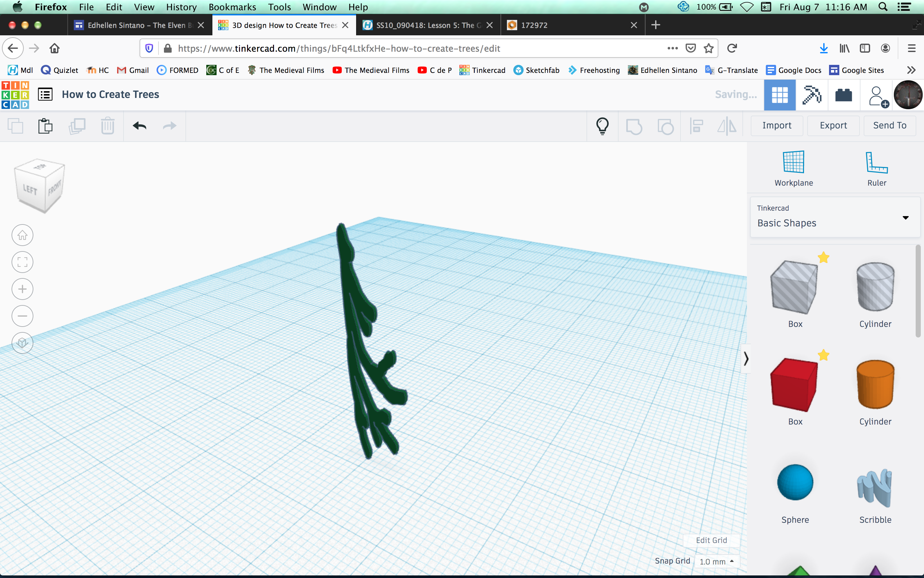Image resolution: width=924 pixels, height=578 pixels.
Task: Pick the striped hole Cylinder shape
Action: click(x=875, y=287)
